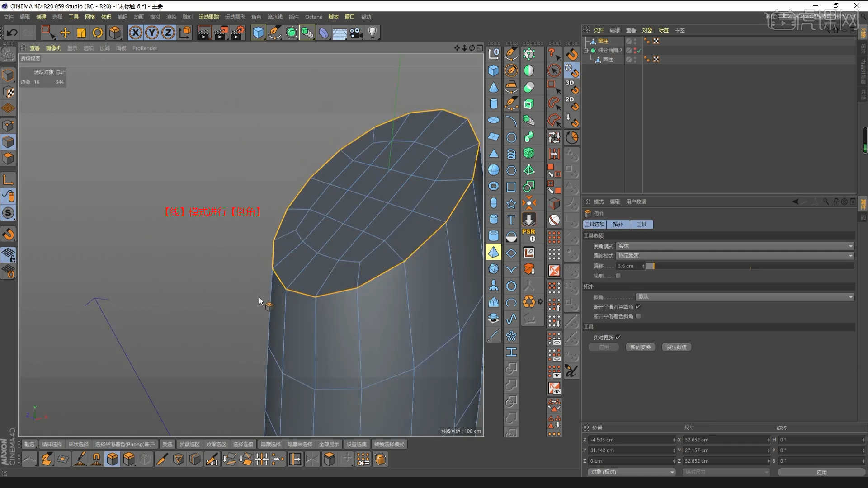Viewport: 868px width, 488px height.
Task: Open the viewport 摄像机 menu
Action: coord(53,48)
